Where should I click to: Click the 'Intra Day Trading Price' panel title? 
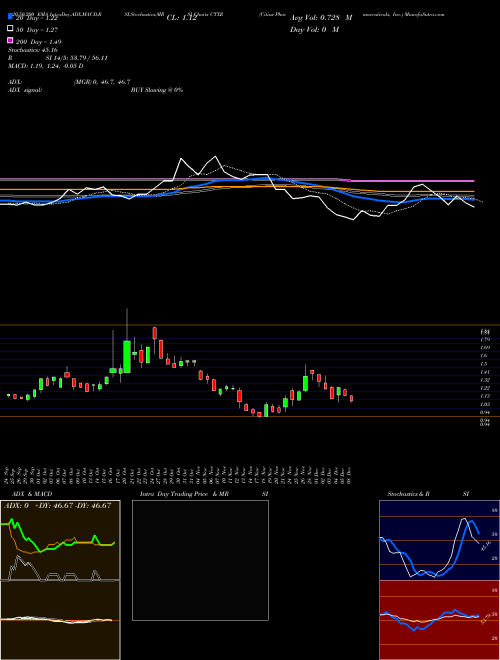[x=174, y=494]
